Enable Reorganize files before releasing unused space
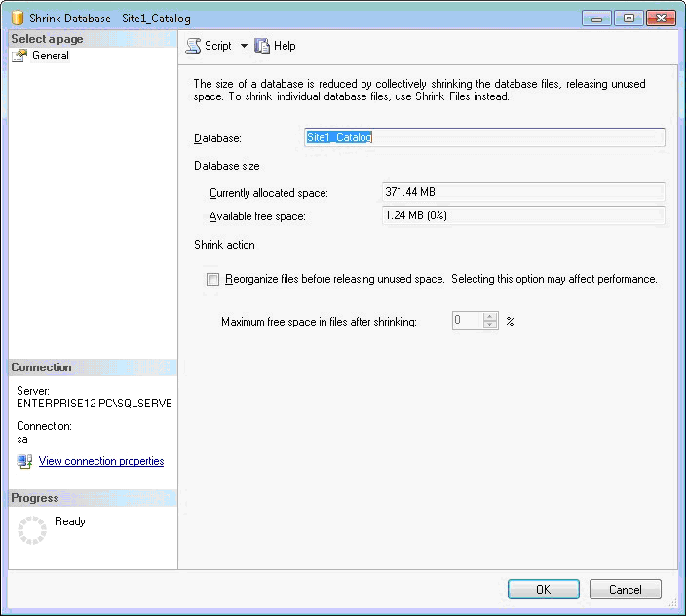The height and width of the screenshot is (616, 686). (x=213, y=280)
